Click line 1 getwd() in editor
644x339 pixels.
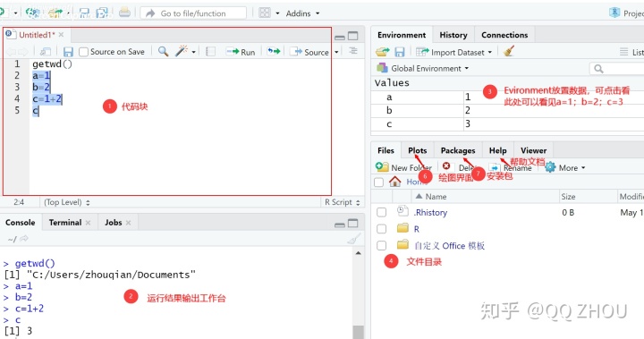53,64
